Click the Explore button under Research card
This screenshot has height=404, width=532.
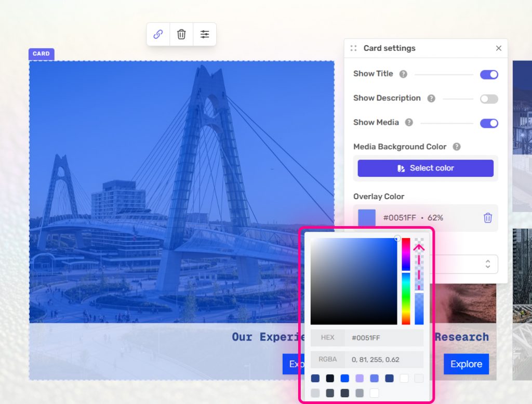(x=466, y=364)
